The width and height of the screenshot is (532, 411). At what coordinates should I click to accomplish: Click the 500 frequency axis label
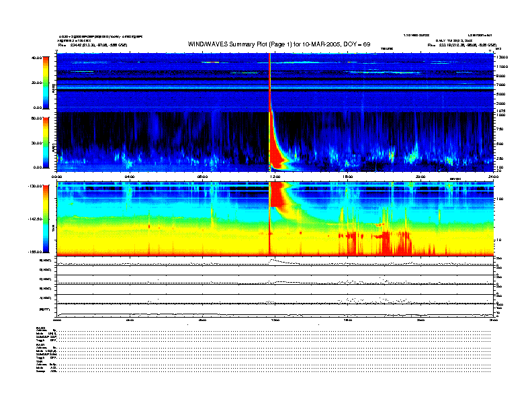coord(500,144)
